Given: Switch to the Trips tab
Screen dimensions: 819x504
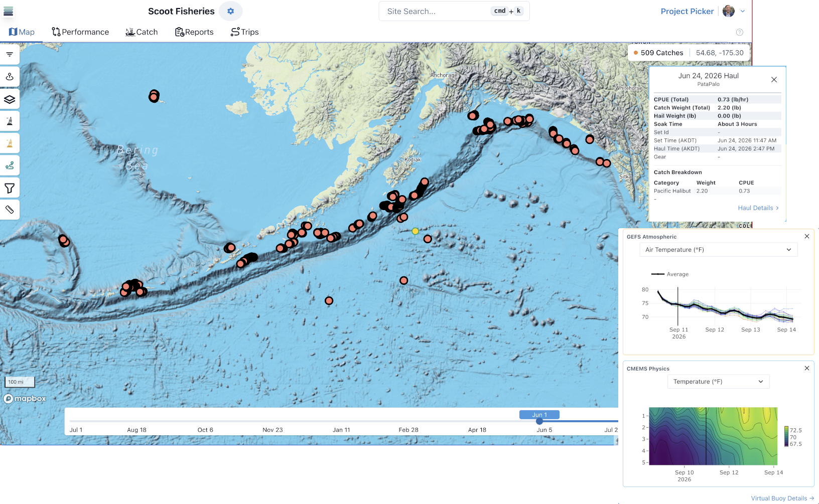Looking at the screenshot, I should point(245,32).
